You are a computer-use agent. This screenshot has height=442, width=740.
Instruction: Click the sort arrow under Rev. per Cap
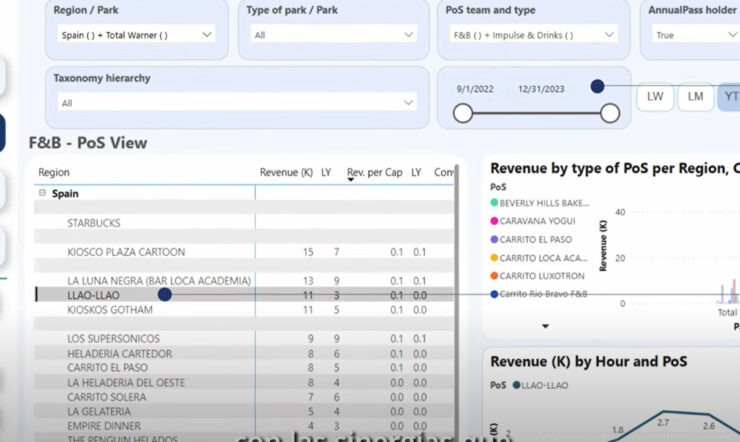click(x=351, y=182)
